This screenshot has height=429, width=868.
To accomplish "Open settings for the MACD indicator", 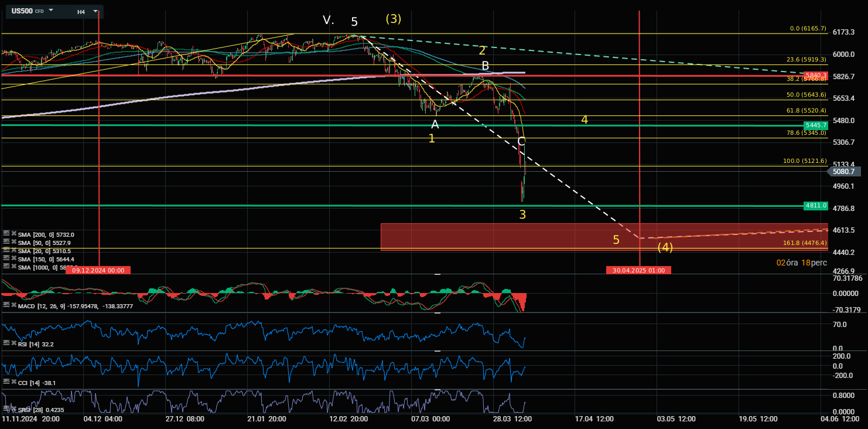I will tap(6, 306).
